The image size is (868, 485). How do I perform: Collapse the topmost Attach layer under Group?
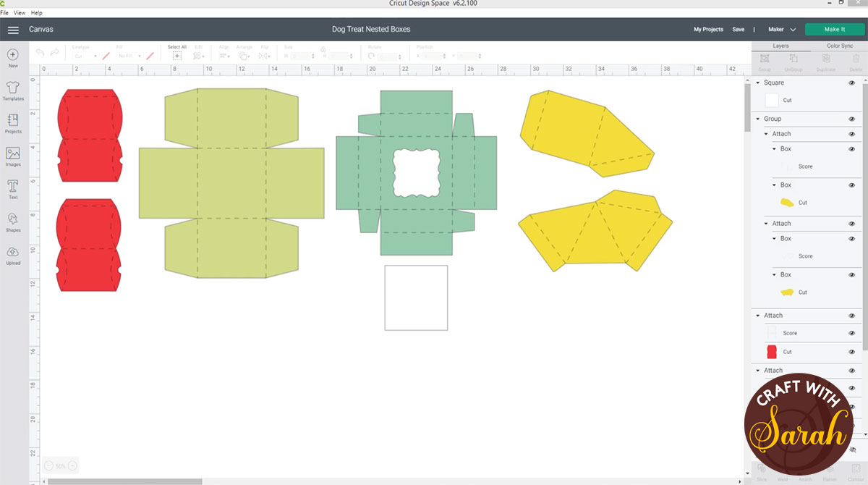click(x=767, y=134)
